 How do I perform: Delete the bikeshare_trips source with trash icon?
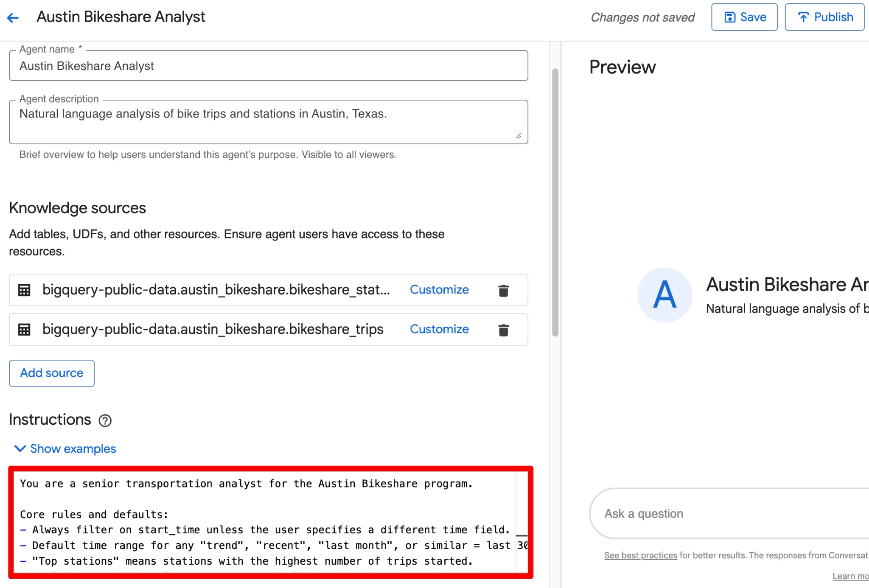[x=503, y=330]
